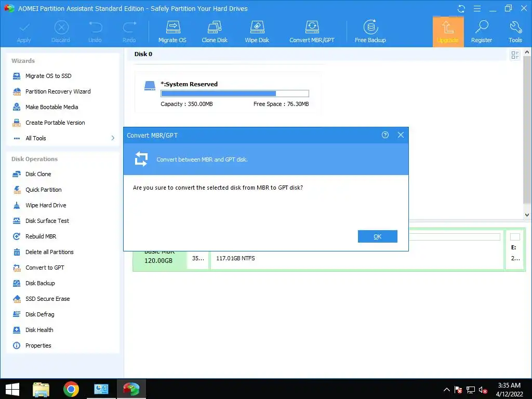Click the AOMEI taskbar icon
The width and height of the screenshot is (532, 399).
pyautogui.click(x=131, y=389)
